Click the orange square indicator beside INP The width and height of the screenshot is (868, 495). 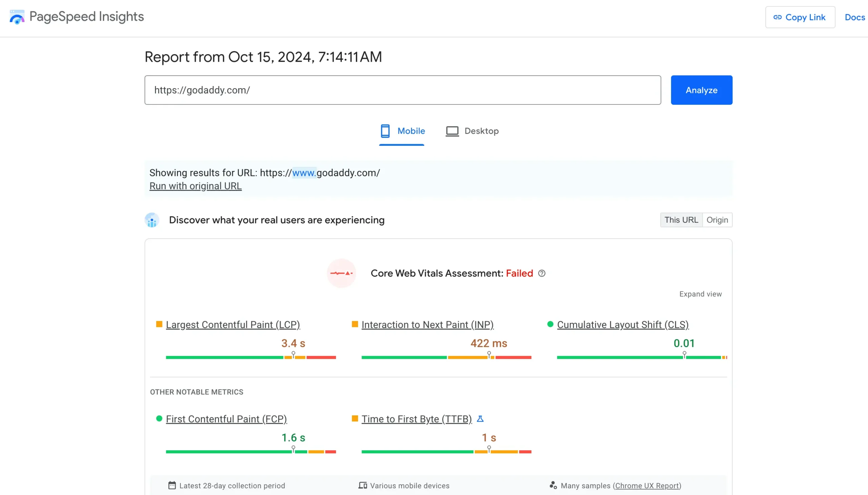355,324
